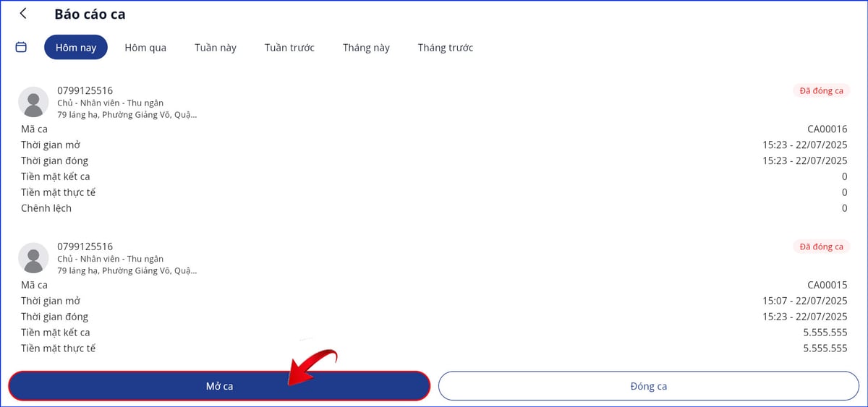Viewport: 868px width, 407px height.
Task: Filter shifts by Tuần trước
Action: coord(289,48)
